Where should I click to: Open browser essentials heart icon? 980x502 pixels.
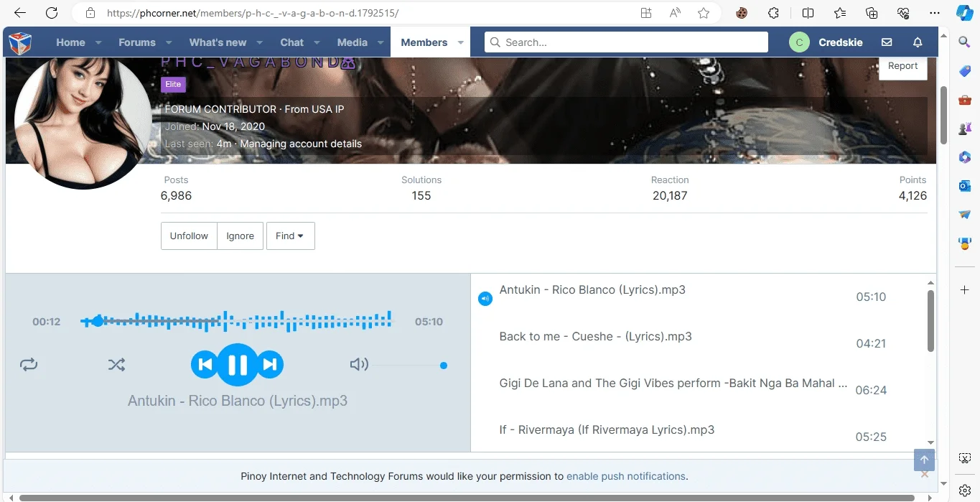pyautogui.click(x=903, y=13)
